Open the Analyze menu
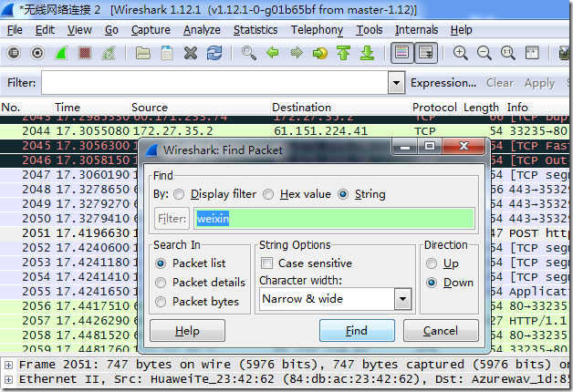Screen dimensions: 573x392 202,30
